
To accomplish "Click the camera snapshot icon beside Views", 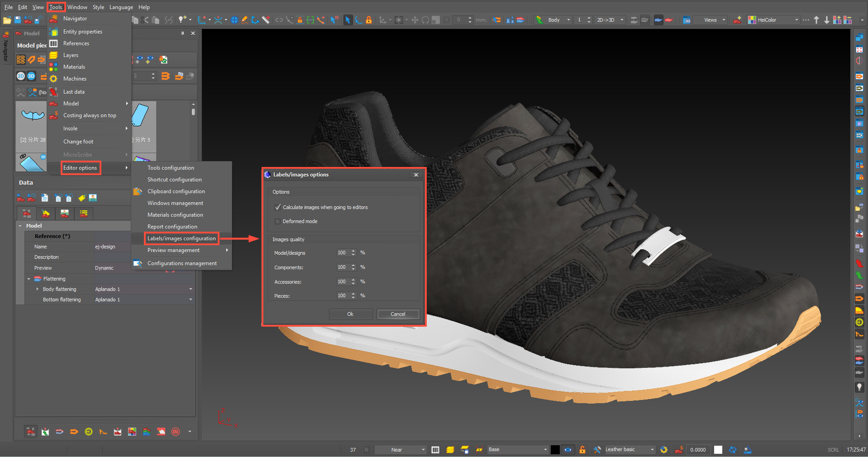I will tap(687, 20).
